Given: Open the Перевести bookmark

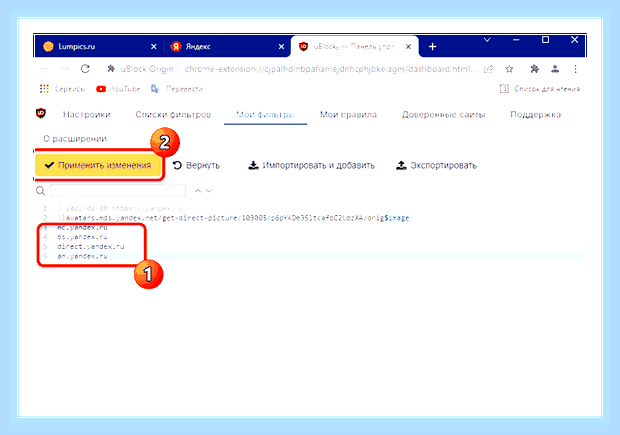Looking at the screenshot, I should pos(177,89).
